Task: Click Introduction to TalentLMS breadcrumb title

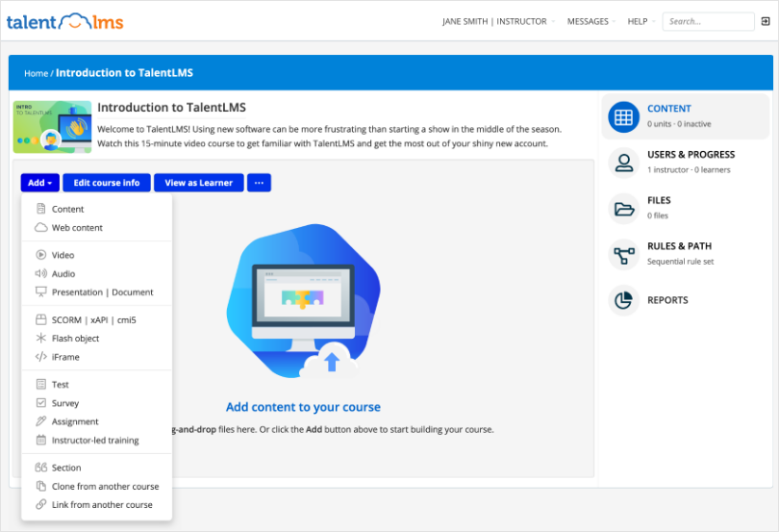Action: point(124,72)
